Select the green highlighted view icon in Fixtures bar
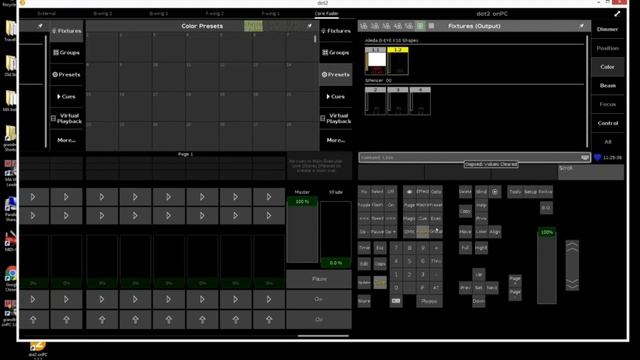 click(x=420, y=26)
